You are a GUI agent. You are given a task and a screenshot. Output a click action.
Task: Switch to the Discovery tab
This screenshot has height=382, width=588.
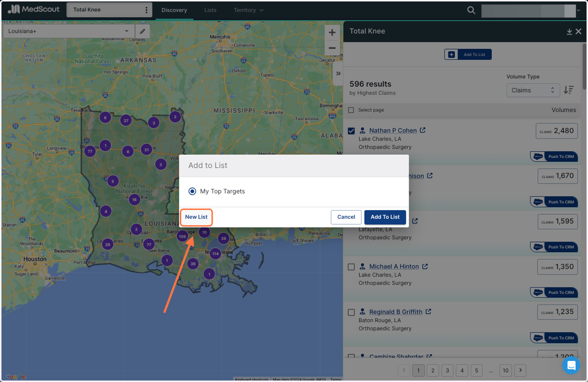click(x=174, y=10)
